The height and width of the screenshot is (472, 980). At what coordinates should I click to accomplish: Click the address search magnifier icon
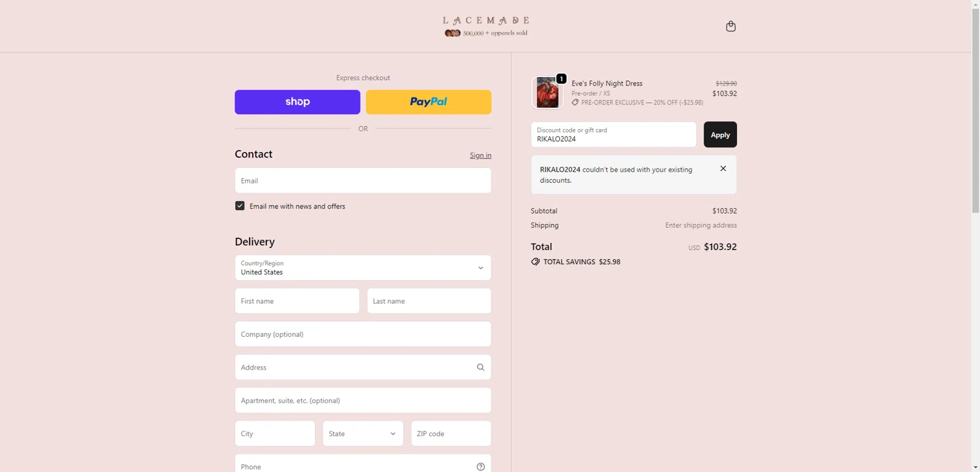click(480, 368)
